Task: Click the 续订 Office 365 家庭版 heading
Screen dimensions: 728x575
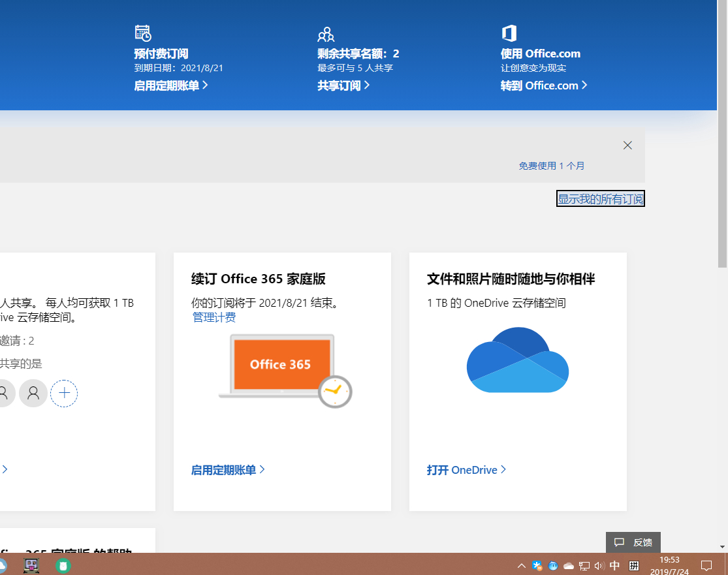Action: [x=258, y=279]
